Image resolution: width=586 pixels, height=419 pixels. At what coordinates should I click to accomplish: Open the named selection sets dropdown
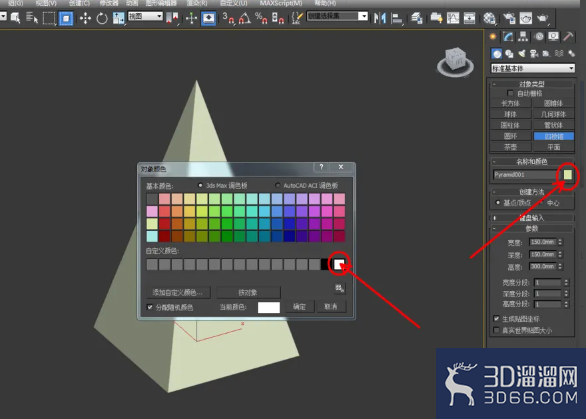point(337,16)
